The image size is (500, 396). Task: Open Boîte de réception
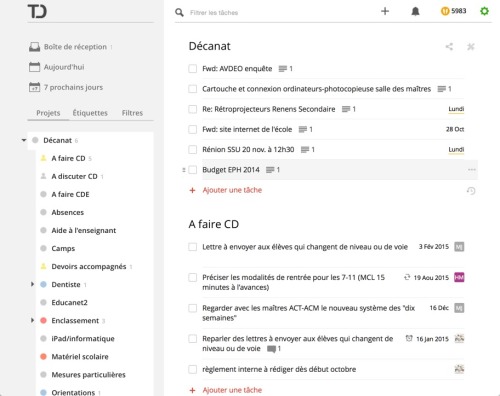[x=75, y=47]
